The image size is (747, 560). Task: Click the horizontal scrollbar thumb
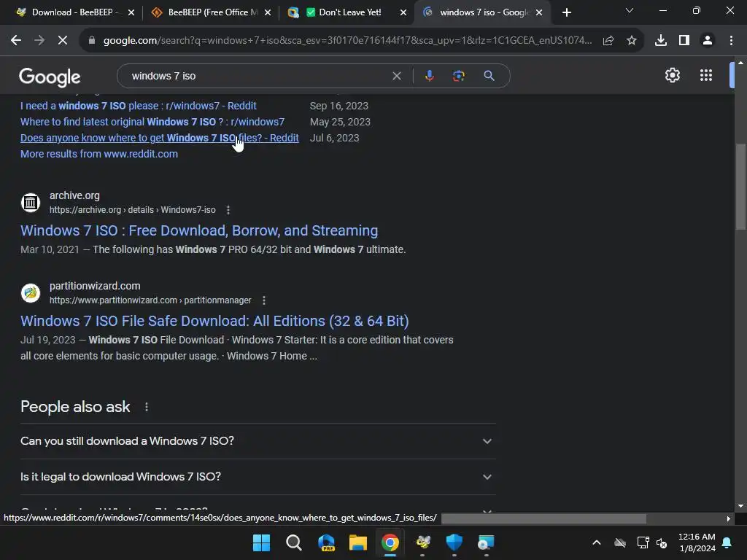[x=543, y=518]
